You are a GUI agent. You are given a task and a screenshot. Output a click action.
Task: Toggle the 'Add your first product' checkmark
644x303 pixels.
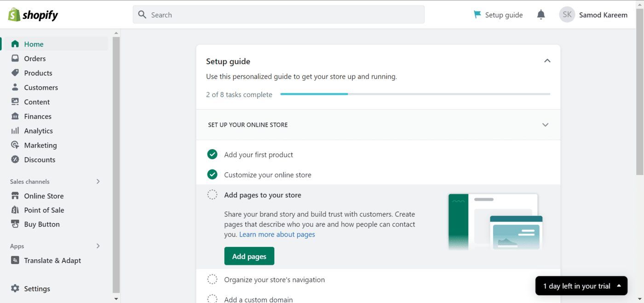pos(212,154)
